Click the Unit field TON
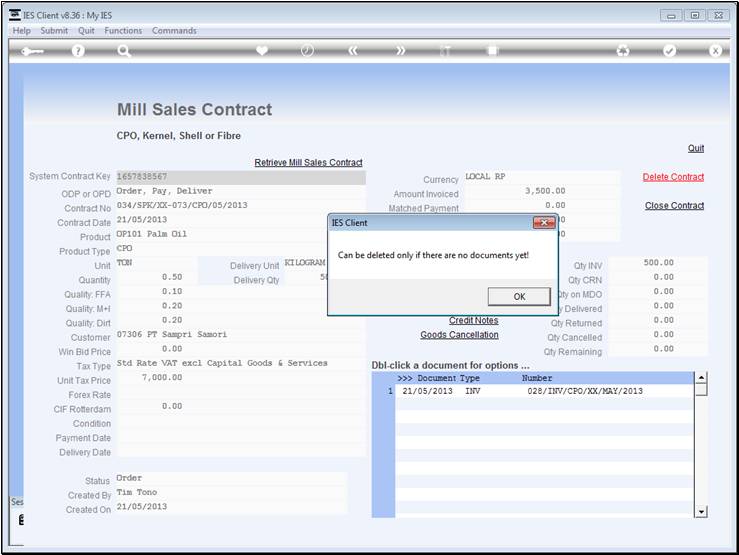Screen dimensions: 739x555 [156, 263]
